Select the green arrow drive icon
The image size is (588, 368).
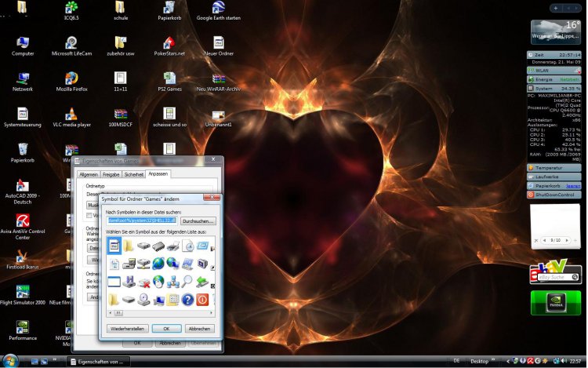click(202, 281)
